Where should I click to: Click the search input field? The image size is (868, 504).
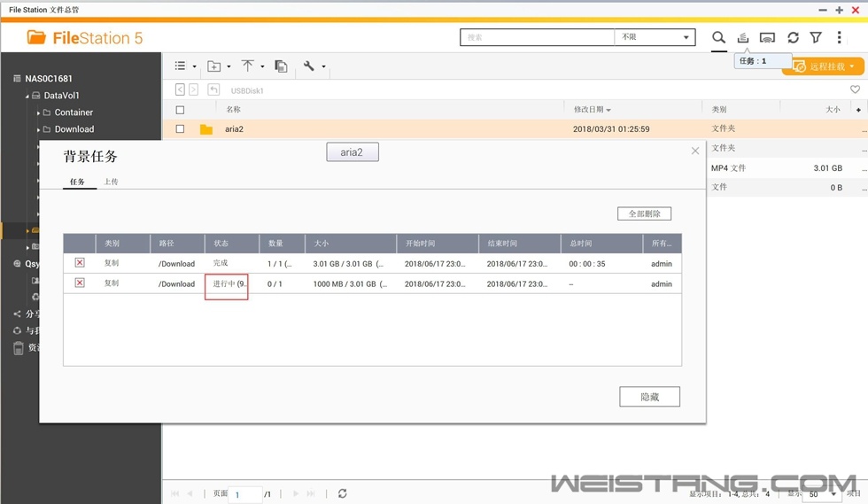[537, 37]
